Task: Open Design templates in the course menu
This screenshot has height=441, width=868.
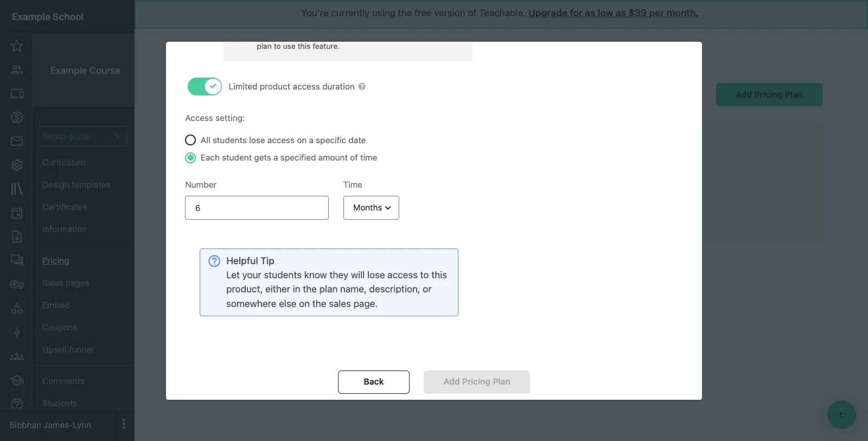Action: [76, 185]
